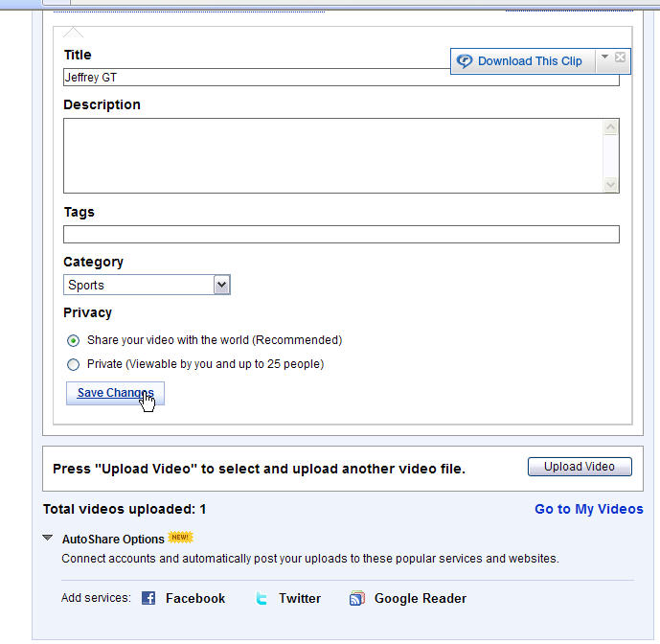Open the Category dropdown showing Sports
This screenshot has width=660, height=644.
pos(147,285)
